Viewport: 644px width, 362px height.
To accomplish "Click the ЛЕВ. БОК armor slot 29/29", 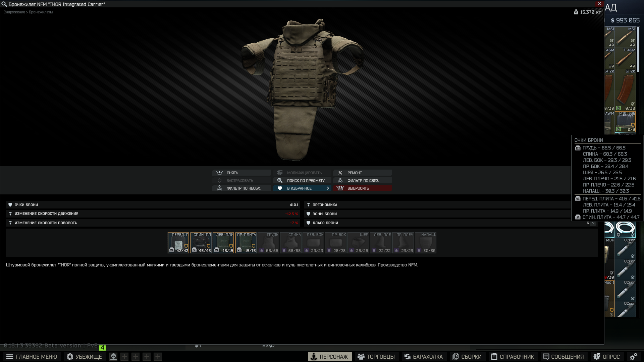I will pyautogui.click(x=313, y=243).
